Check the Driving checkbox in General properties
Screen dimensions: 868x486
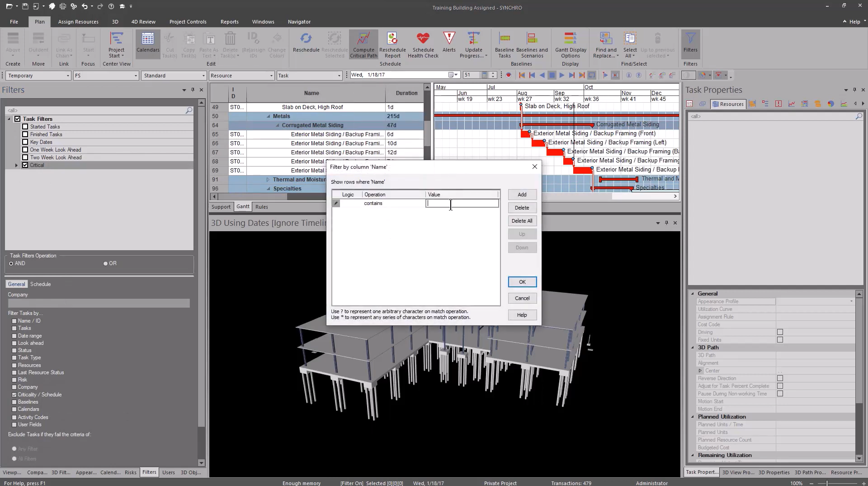(780, 332)
